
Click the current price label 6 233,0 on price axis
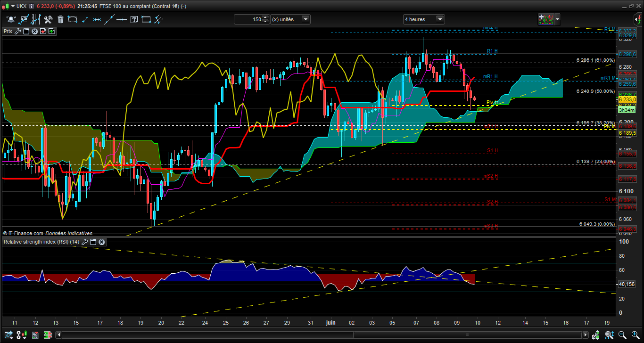(x=627, y=100)
